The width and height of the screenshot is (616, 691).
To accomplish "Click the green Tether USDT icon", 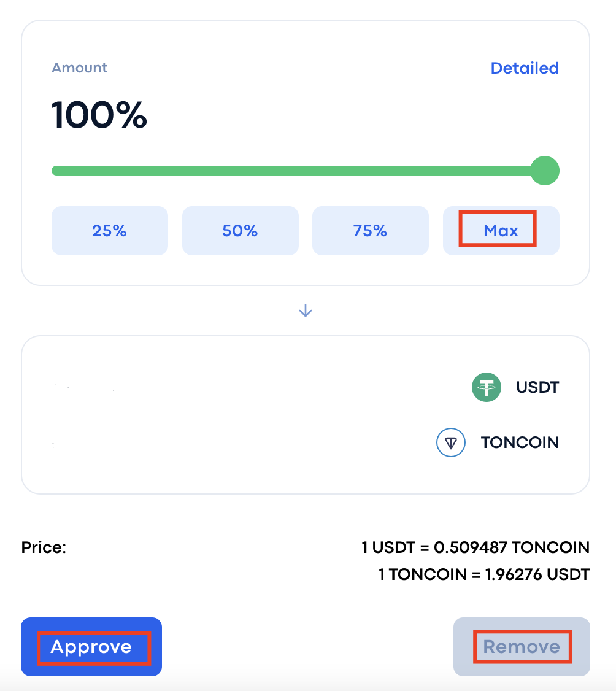I will pos(487,387).
